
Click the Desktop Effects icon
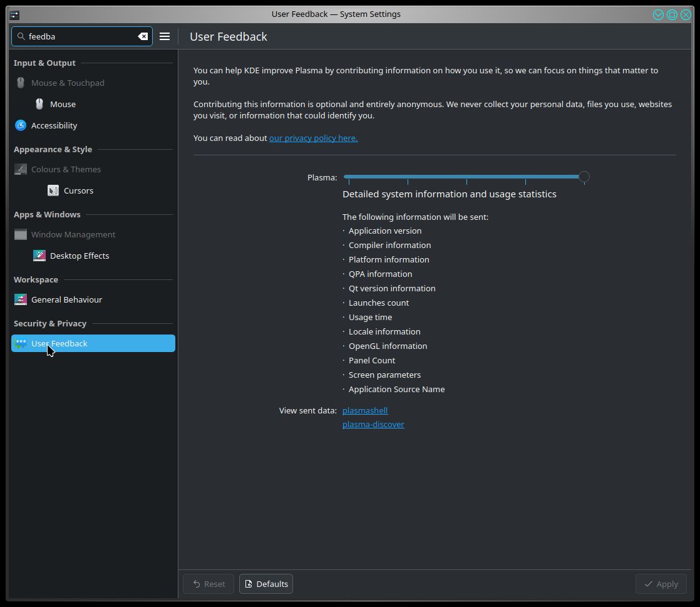[39, 256]
